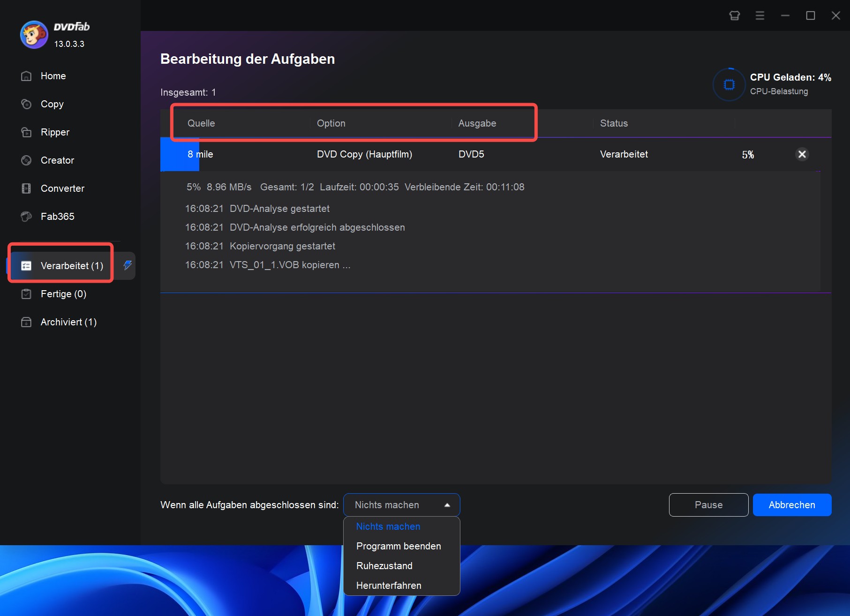Click the lightning bolt icon beside Verarbeitet

pyautogui.click(x=127, y=265)
